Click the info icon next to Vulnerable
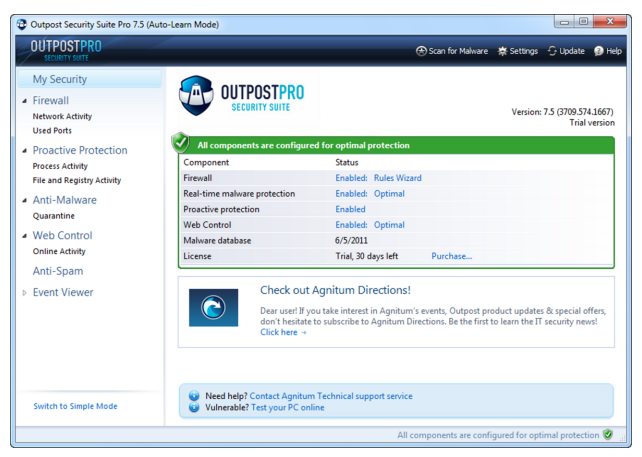Viewport: 642px width, 457px height. [x=194, y=407]
